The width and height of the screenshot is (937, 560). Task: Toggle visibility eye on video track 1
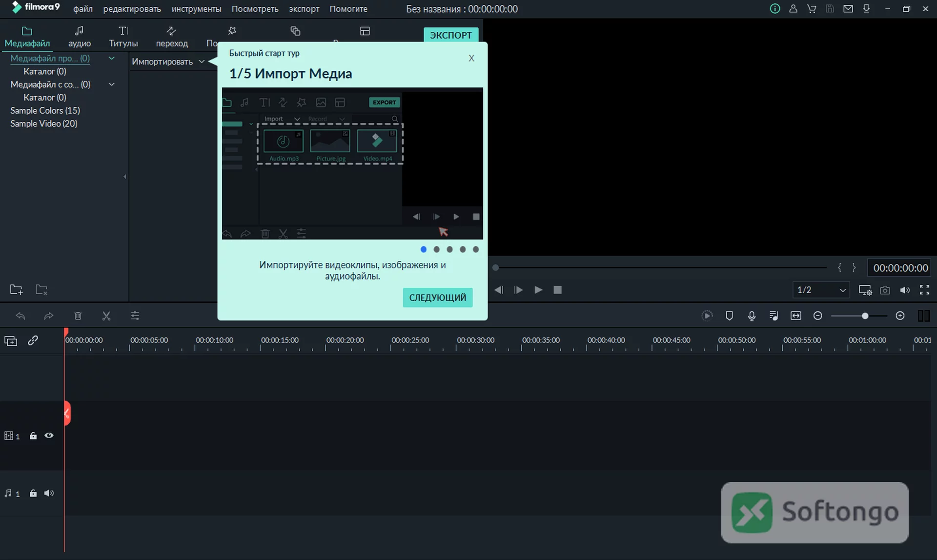[49, 436]
